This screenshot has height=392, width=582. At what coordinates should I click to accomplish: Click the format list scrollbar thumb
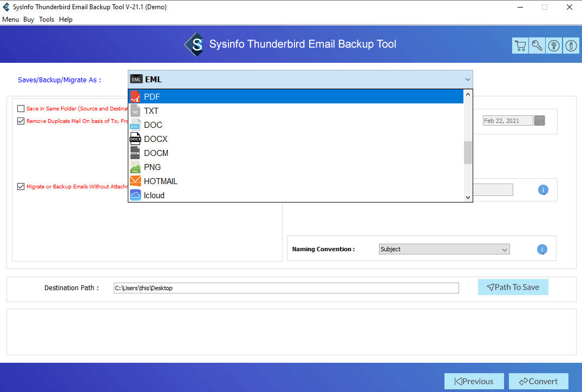[x=468, y=152]
